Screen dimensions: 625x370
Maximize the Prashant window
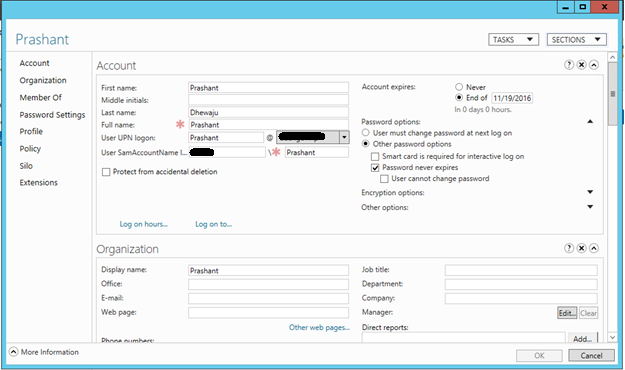pos(583,7)
